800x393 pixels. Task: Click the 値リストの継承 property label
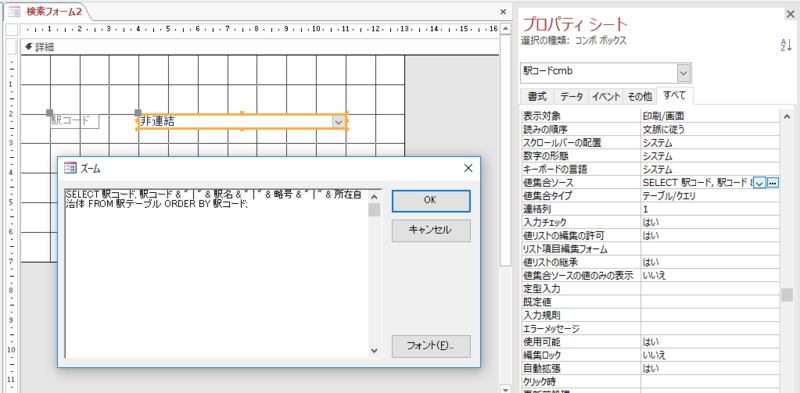click(x=550, y=262)
